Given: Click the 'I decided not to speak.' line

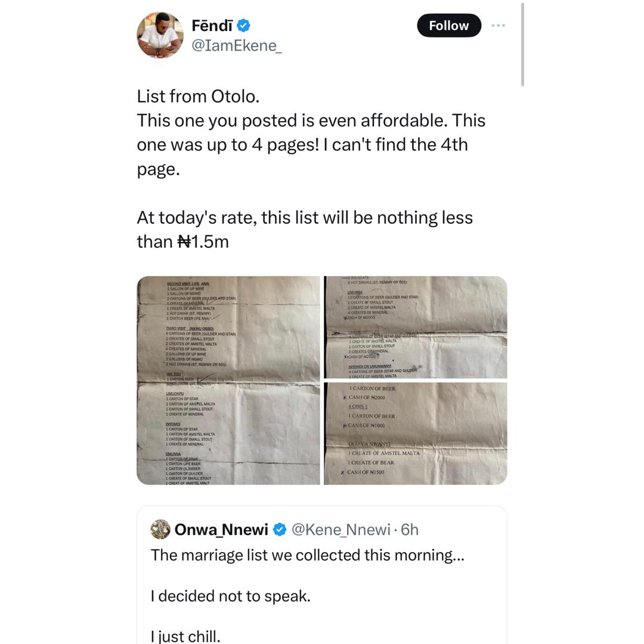Looking at the screenshot, I should tap(230, 596).
